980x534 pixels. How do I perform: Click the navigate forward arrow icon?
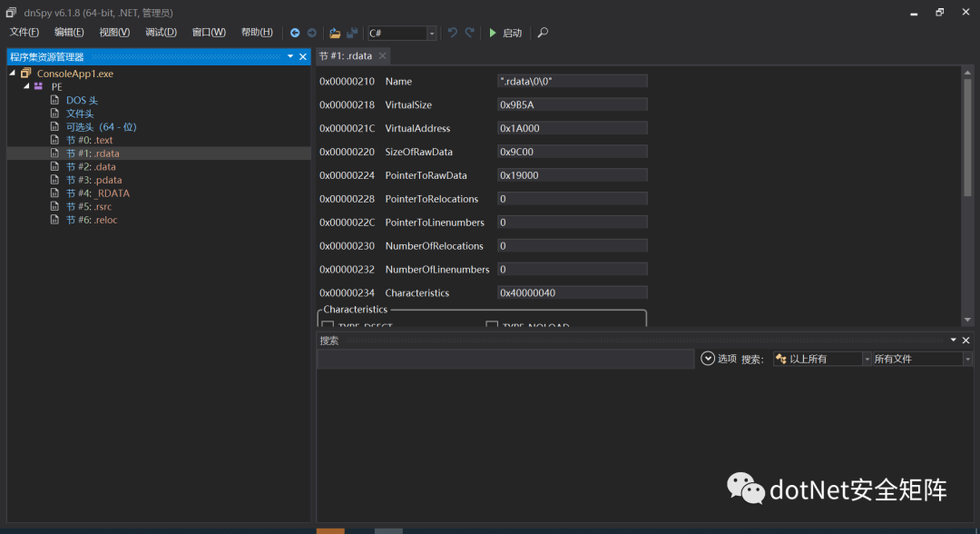[311, 33]
